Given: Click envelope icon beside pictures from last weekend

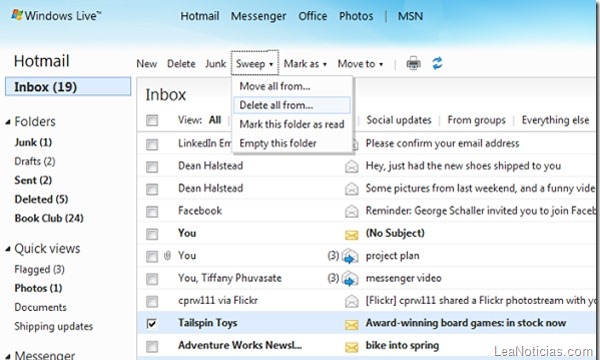Looking at the screenshot, I should tap(351, 189).
